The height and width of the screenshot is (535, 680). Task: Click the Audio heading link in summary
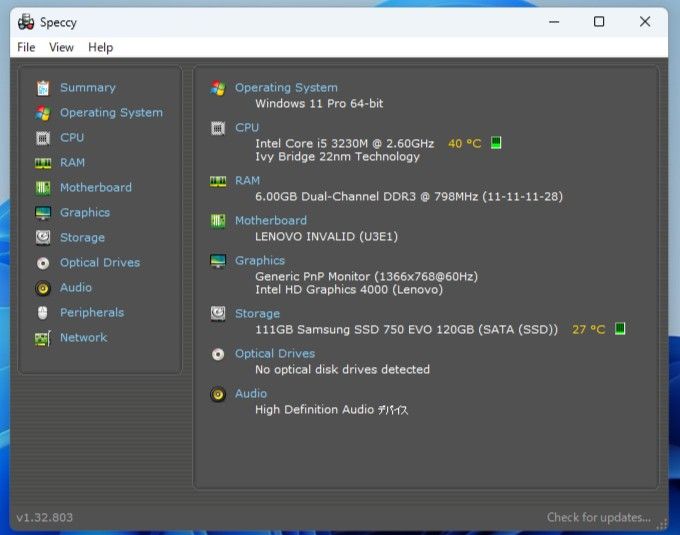click(251, 393)
